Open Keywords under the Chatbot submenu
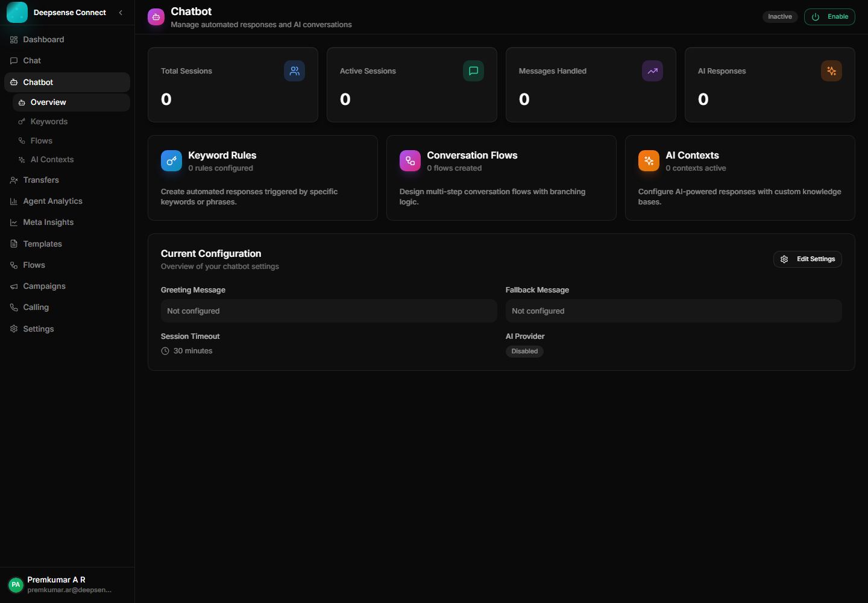This screenshot has width=868, height=603. (49, 122)
